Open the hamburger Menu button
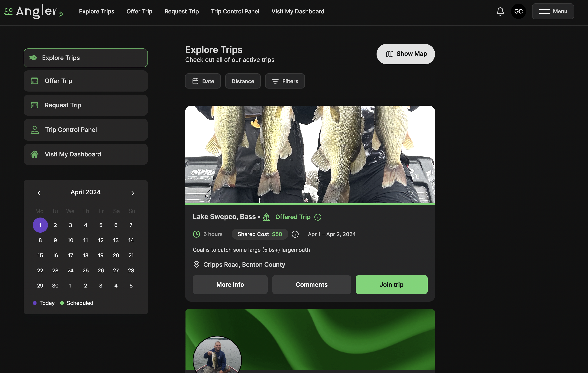The width and height of the screenshot is (588, 373). [553, 12]
